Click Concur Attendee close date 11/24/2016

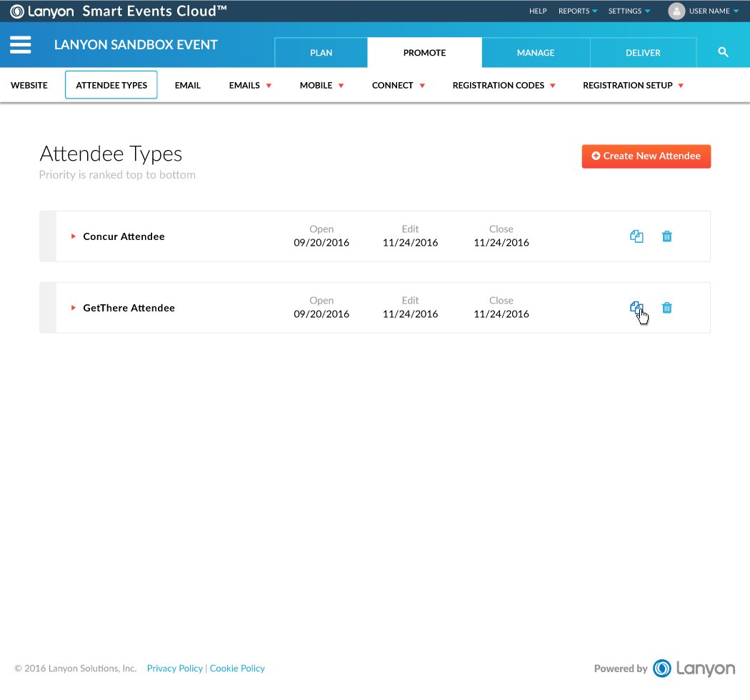(x=501, y=243)
